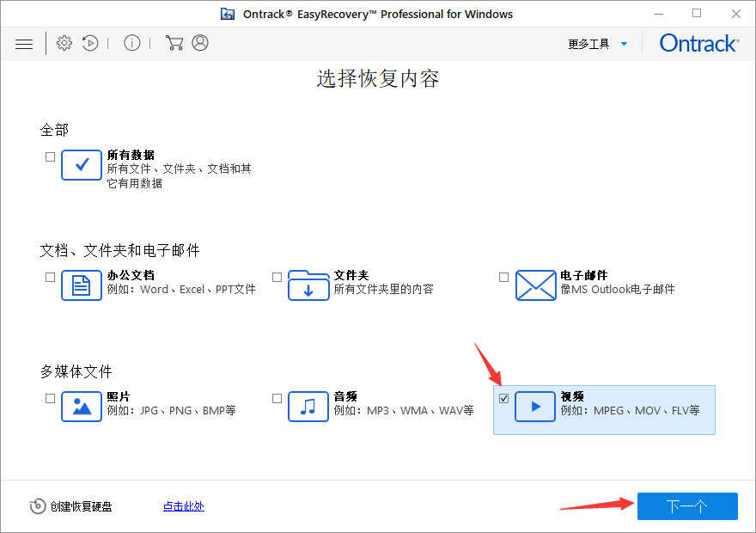Click the 照片 picture icon
The image size is (756, 533).
pyautogui.click(x=82, y=407)
